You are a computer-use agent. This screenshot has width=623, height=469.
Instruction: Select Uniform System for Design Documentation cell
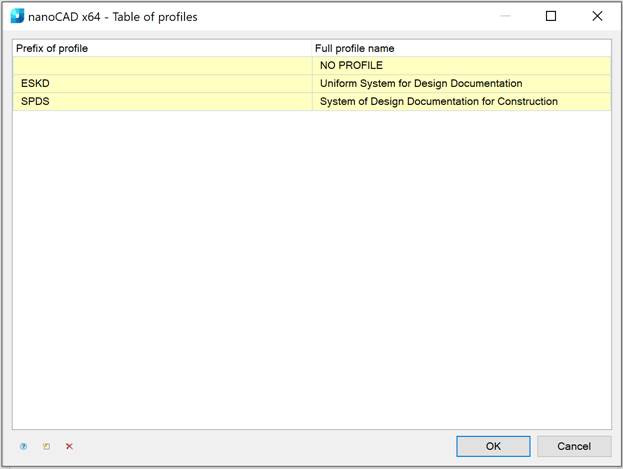pyautogui.click(x=462, y=83)
